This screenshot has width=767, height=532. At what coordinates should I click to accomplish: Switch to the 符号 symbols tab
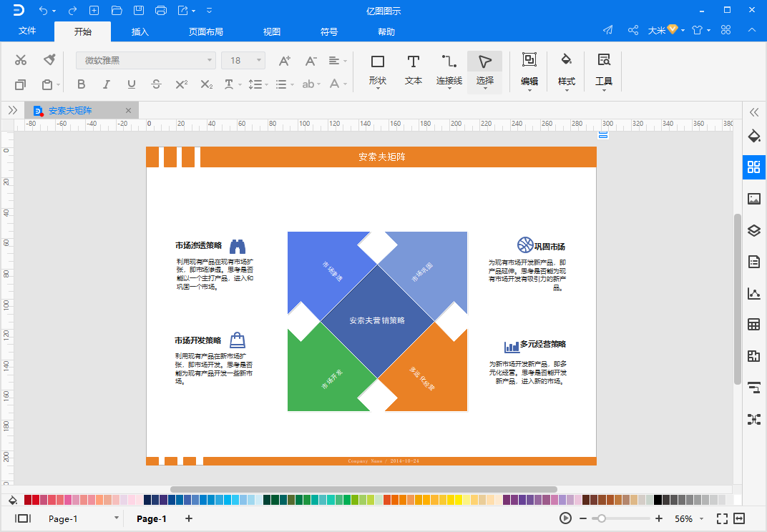tap(328, 31)
